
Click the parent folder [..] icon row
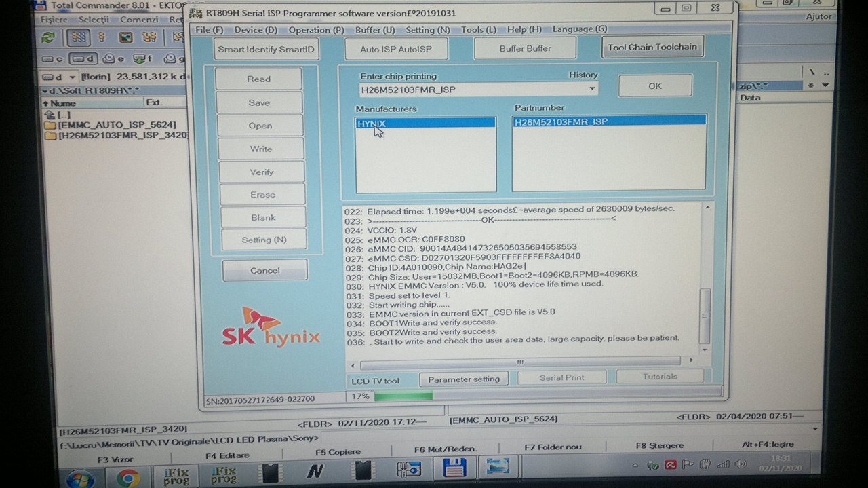tap(58, 115)
